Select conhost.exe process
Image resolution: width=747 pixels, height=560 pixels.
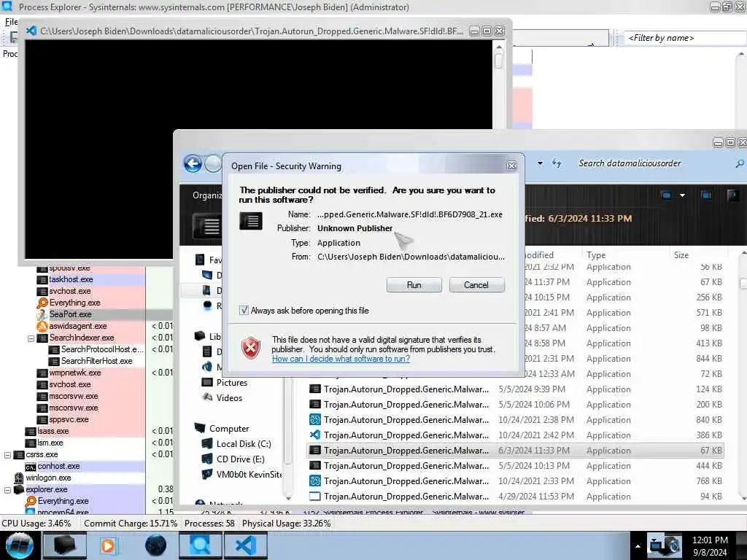[58, 466]
